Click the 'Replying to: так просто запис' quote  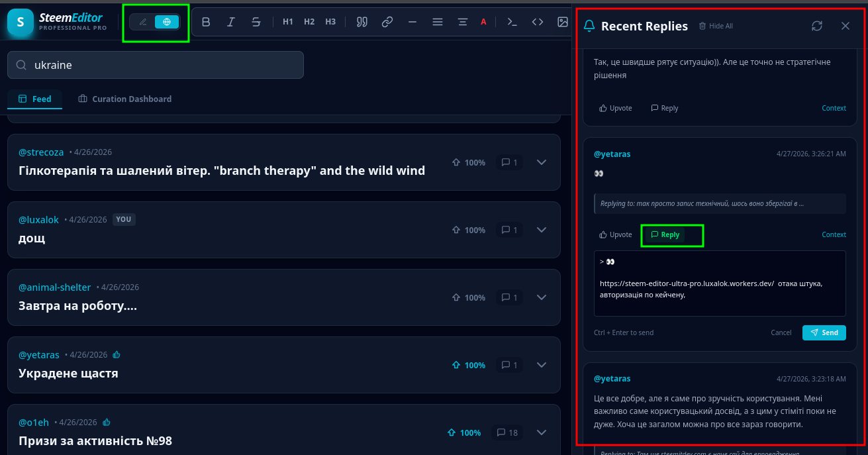(720, 203)
